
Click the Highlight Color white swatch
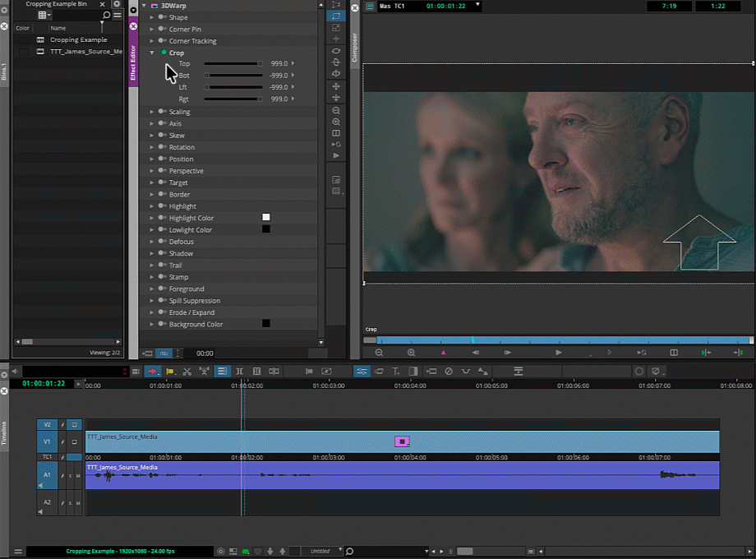[x=265, y=217]
